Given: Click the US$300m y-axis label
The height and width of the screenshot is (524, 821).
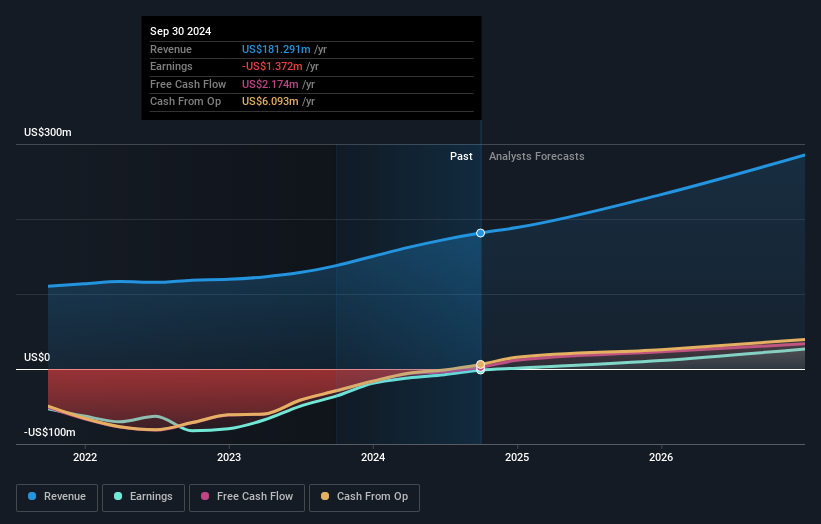Looking at the screenshot, I should [x=48, y=132].
